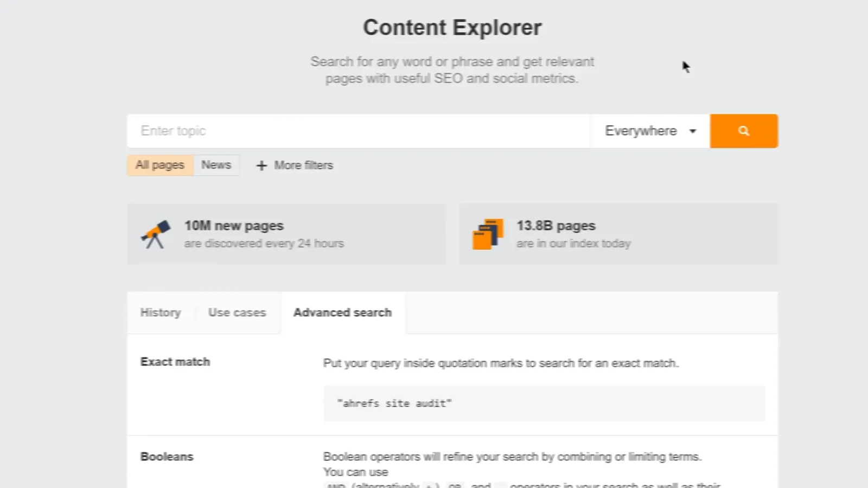The height and width of the screenshot is (488, 868).
Task: Click the plus icon beside More filters
Action: coord(261,165)
